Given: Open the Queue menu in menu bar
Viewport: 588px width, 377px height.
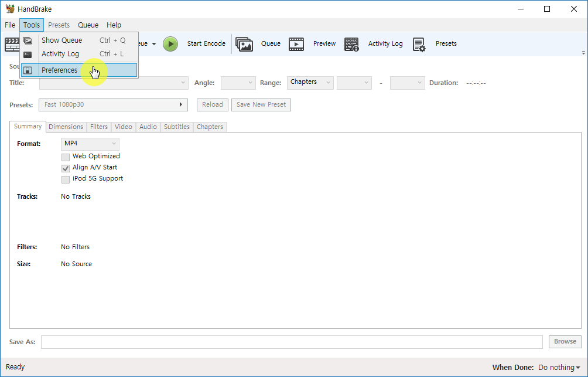Looking at the screenshot, I should (x=88, y=25).
